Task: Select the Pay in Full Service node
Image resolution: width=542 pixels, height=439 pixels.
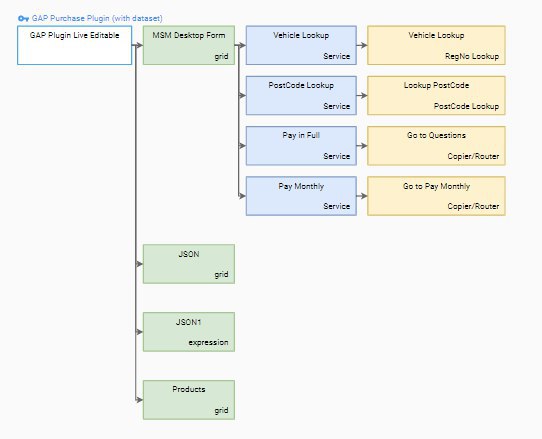Action: (301, 146)
